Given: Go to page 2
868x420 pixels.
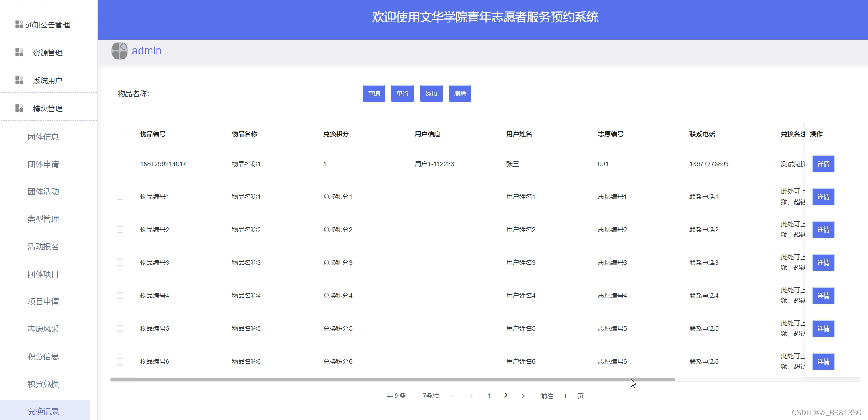Looking at the screenshot, I should point(505,396).
